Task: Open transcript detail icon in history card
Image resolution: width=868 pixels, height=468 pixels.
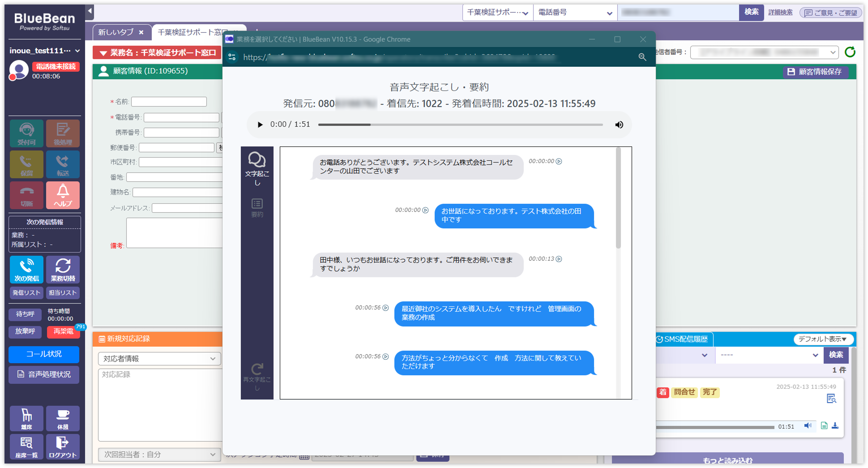Action: coord(831,398)
